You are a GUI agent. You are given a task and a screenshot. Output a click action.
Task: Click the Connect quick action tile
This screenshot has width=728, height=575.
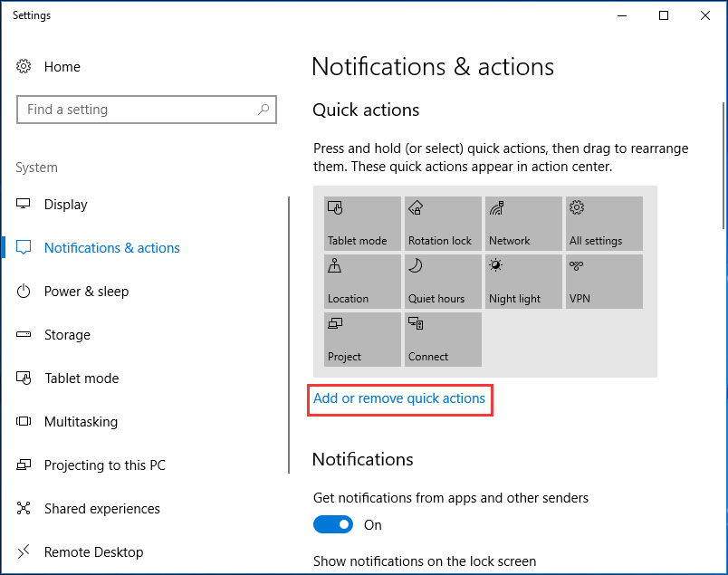point(443,340)
